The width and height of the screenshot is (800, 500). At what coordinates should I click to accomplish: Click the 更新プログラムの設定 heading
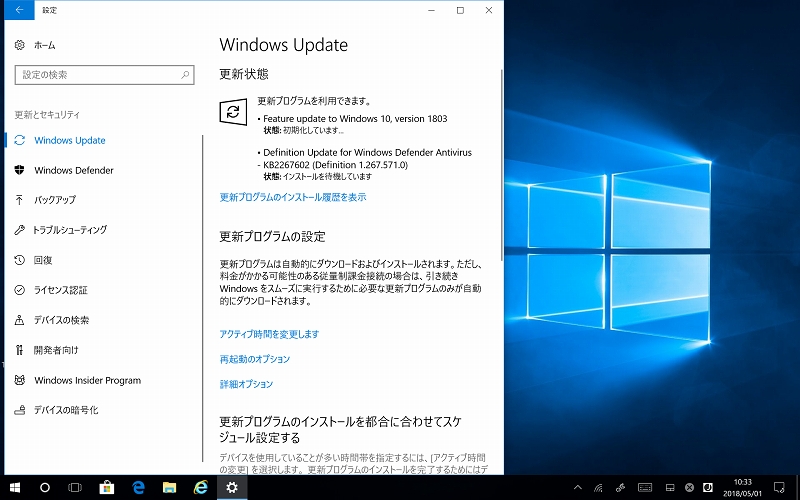272,237
